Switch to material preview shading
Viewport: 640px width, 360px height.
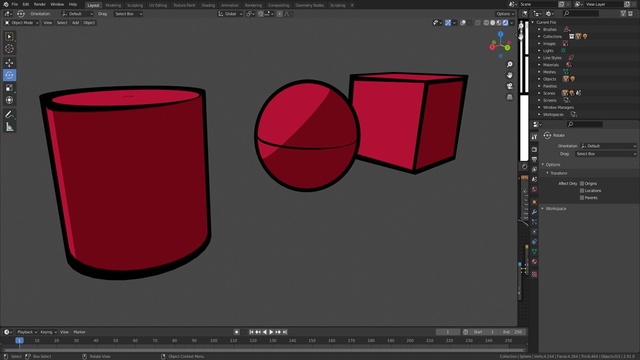pos(499,23)
